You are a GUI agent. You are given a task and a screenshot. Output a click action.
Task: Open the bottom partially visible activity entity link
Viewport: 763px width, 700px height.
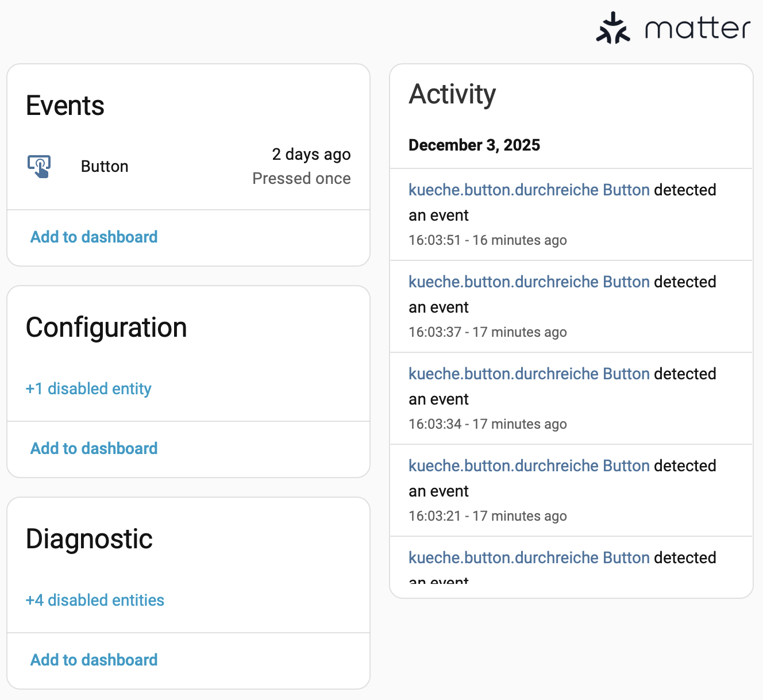click(529, 558)
